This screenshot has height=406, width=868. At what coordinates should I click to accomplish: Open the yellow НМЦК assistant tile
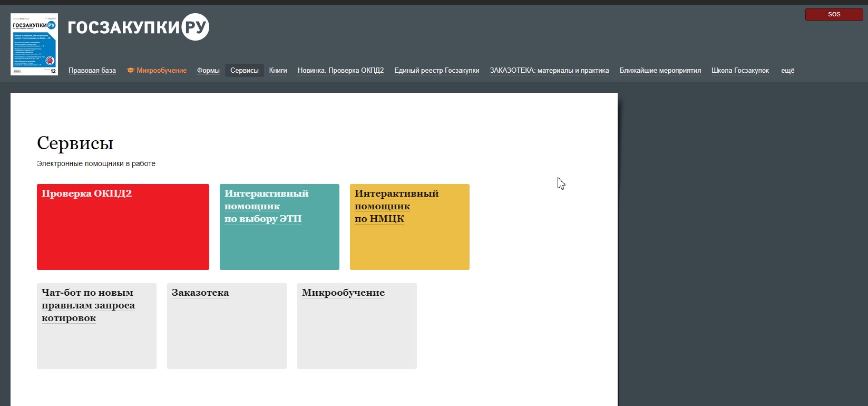click(x=409, y=227)
